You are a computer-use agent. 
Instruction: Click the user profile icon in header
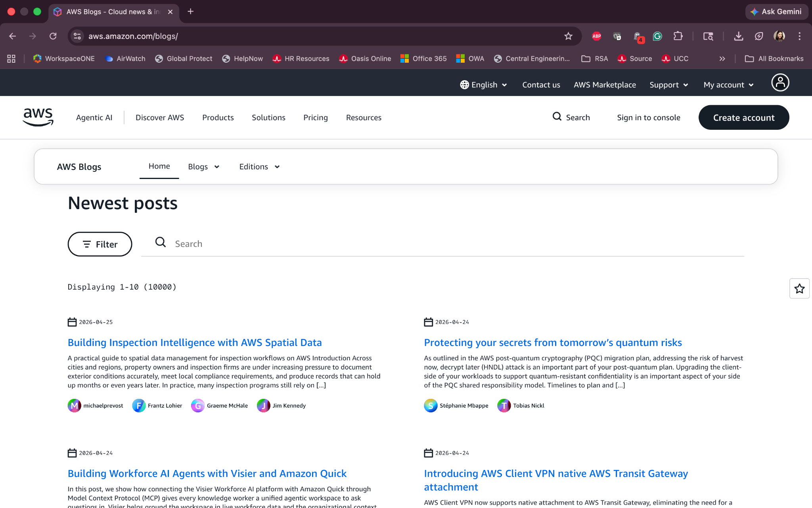[x=780, y=83]
